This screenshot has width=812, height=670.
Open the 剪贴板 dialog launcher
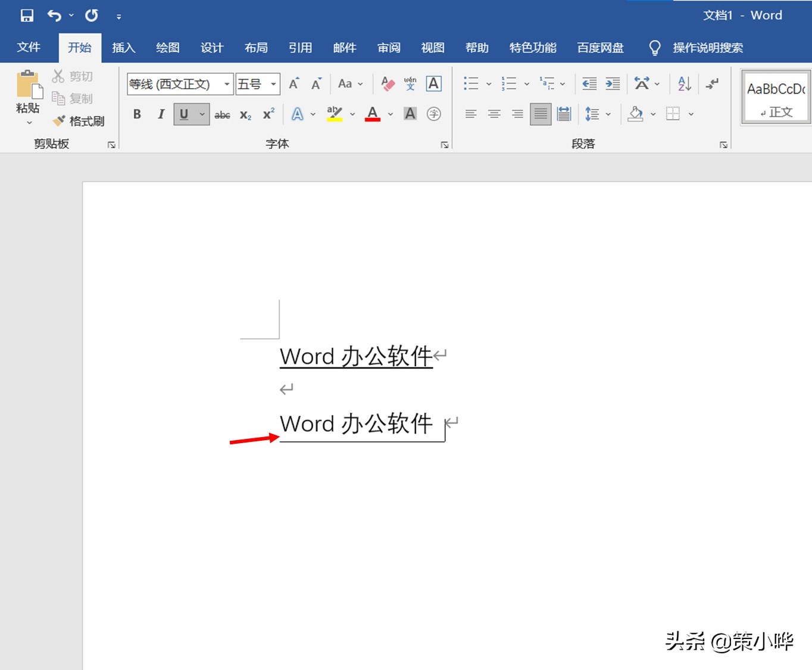111,145
